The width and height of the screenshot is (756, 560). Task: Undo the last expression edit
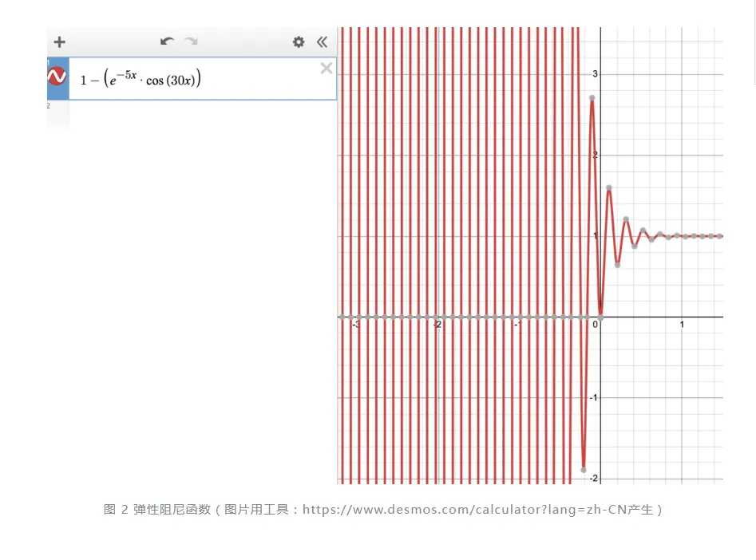pos(167,41)
